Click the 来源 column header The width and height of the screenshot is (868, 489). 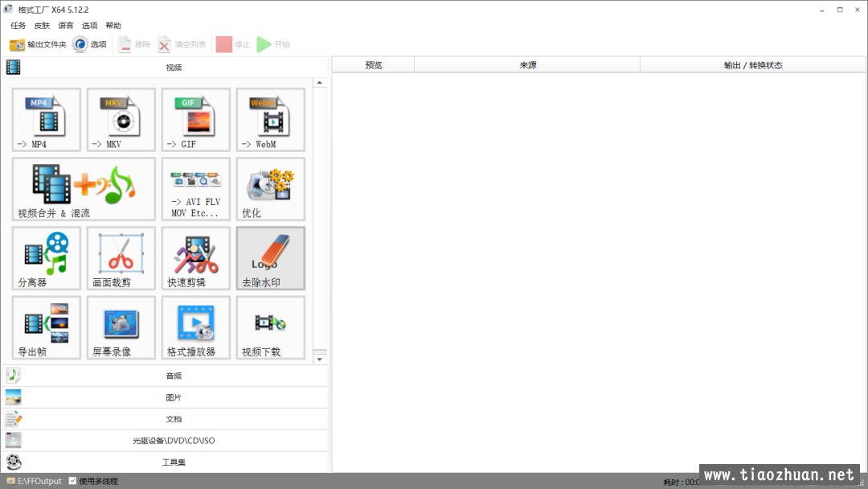click(x=527, y=65)
